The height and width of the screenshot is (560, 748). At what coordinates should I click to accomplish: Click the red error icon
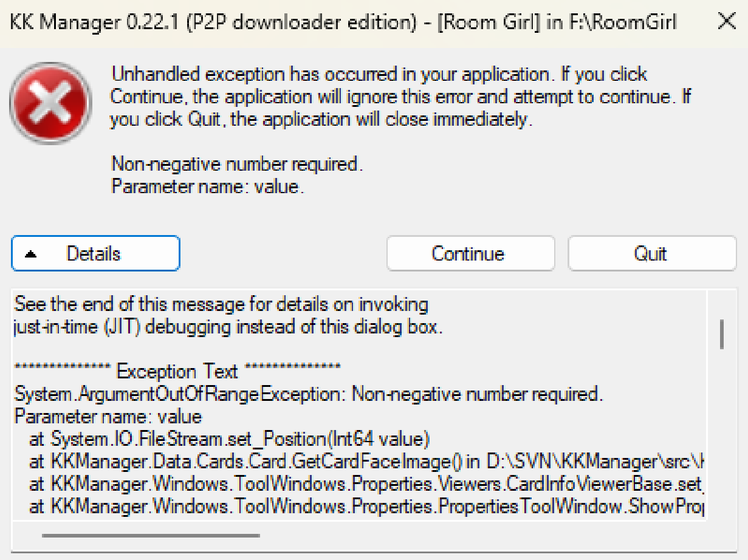tap(50, 102)
